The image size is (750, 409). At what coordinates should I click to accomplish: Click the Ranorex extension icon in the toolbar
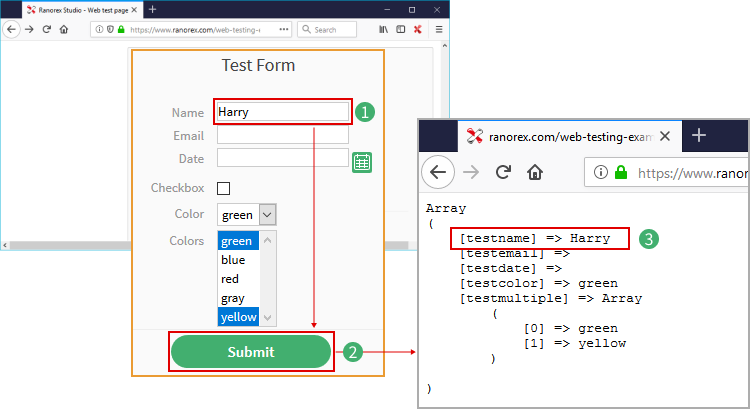pyautogui.click(x=417, y=30)
